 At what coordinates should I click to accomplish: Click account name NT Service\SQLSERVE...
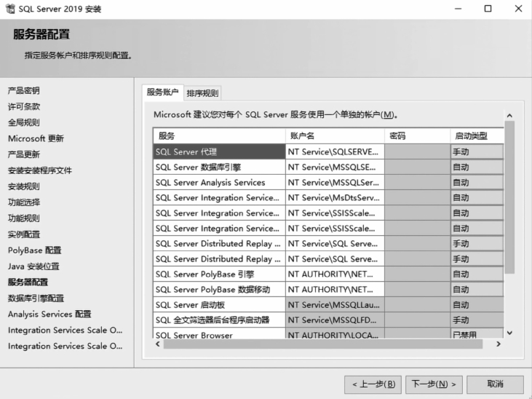[335, 151]
